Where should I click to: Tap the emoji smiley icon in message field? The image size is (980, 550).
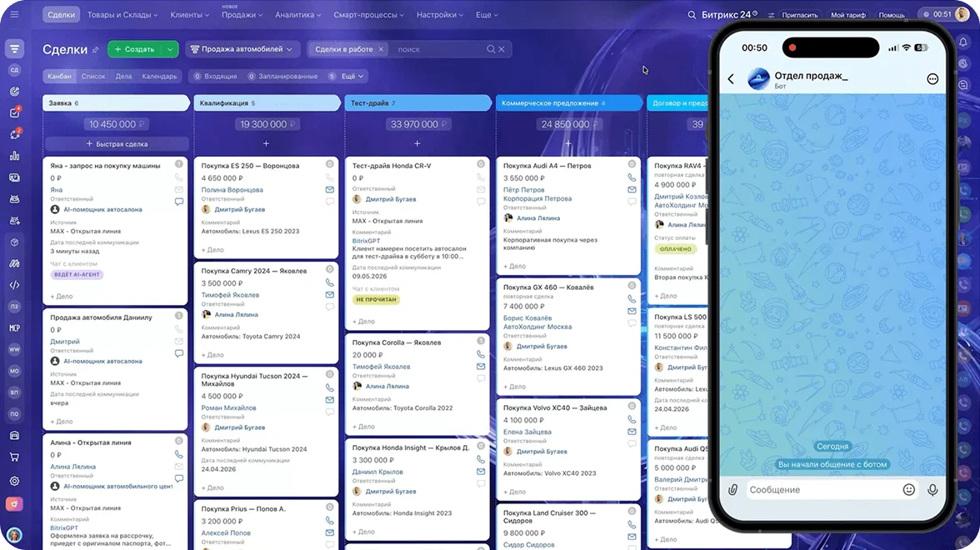pos(908,490)
